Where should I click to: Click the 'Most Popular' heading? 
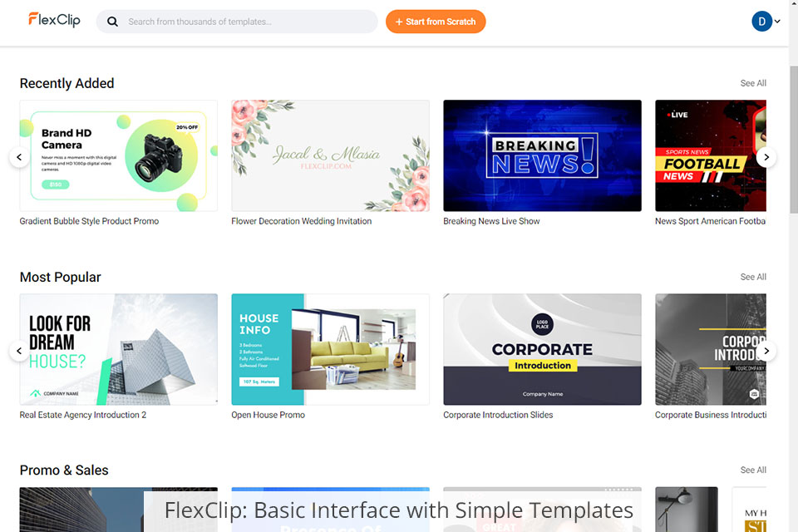[x=60, y=277]
